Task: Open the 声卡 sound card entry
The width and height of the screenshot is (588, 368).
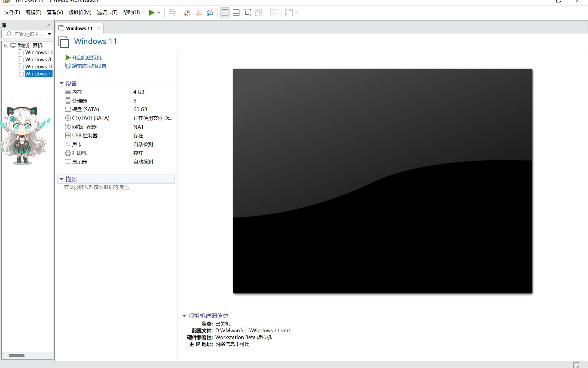Action: pos(77,144)
